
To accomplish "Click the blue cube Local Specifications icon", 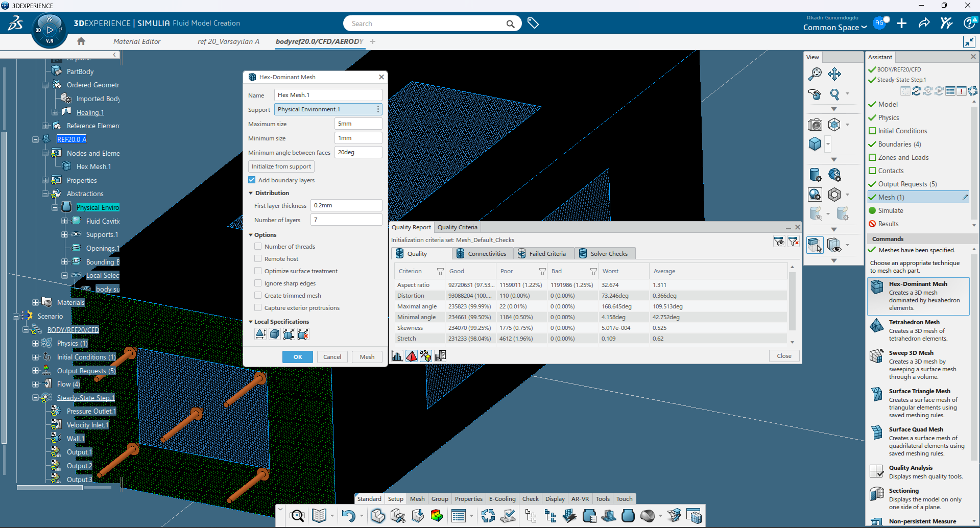I will (275, 334).
